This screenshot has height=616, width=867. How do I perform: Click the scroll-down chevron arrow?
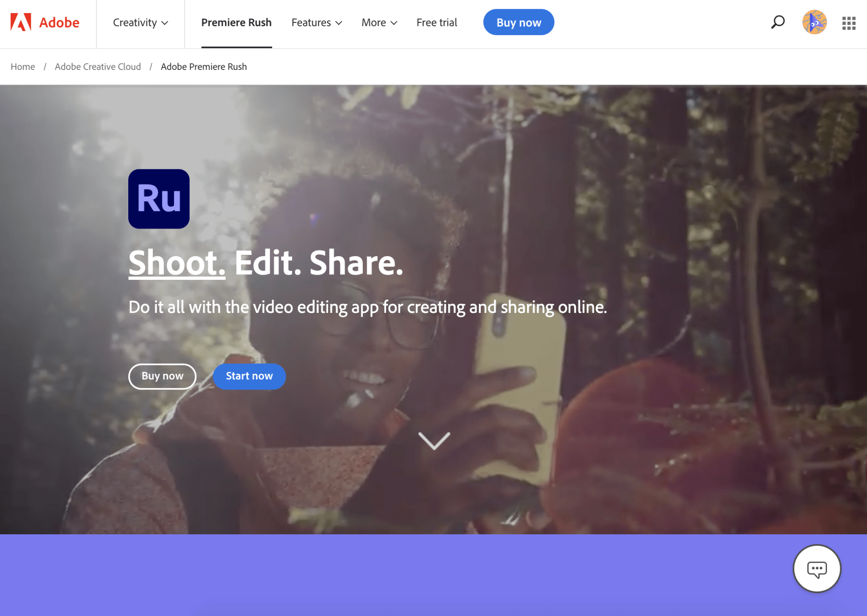pyautogui.click(x=433, y=441)
